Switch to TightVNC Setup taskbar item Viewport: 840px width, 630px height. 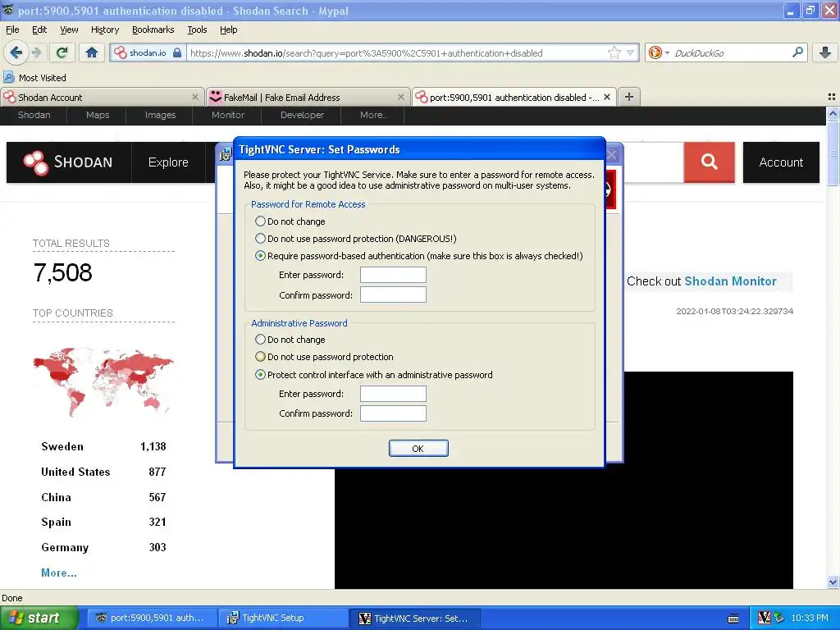point(283,618)
